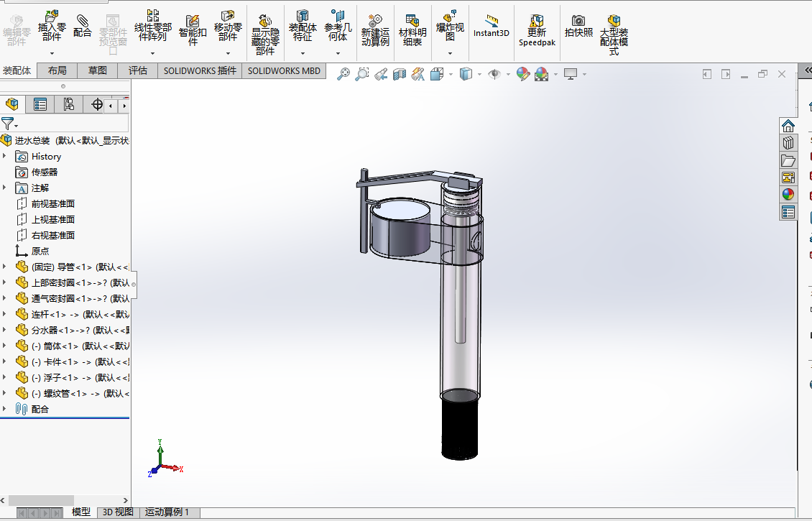Click Show Hidden Components (显示隐藏的零部件)
The height and width of the screenshot is (521, 812).
coord(265,35)
